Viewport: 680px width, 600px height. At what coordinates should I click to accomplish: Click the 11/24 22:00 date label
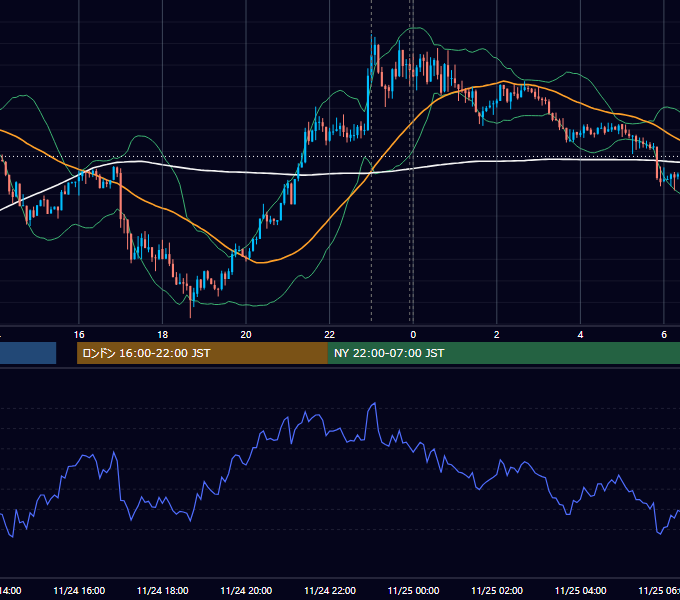click(x=330, y=590)
